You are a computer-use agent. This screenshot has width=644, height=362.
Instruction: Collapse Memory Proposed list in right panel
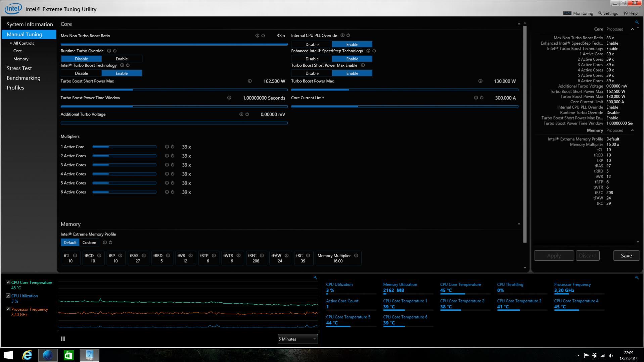click(632, 131)
